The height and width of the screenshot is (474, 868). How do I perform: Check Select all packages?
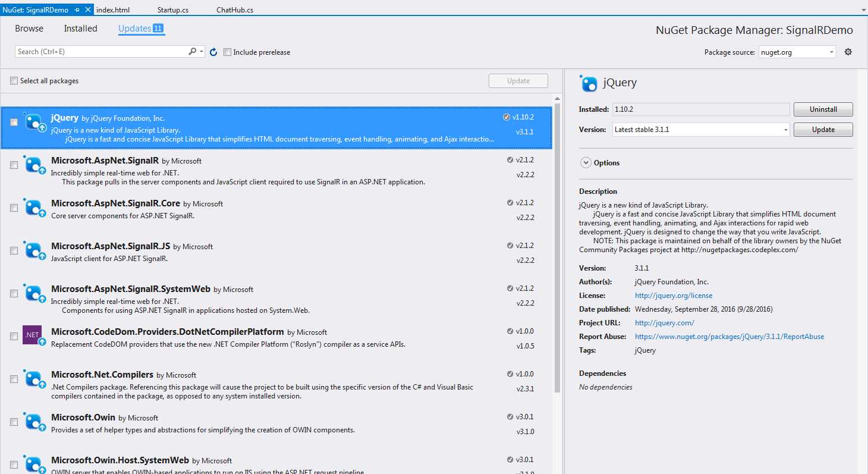pos(14,81)
